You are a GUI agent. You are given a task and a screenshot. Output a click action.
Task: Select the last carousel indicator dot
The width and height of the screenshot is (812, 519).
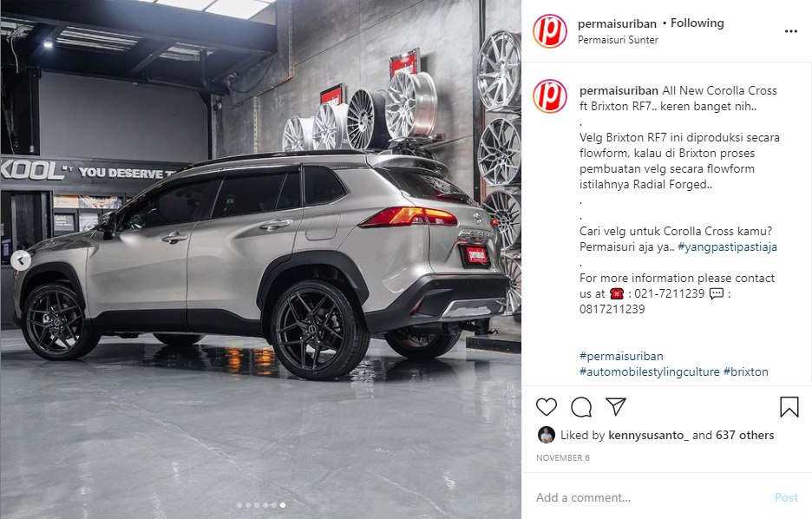[x=283, y=505]
